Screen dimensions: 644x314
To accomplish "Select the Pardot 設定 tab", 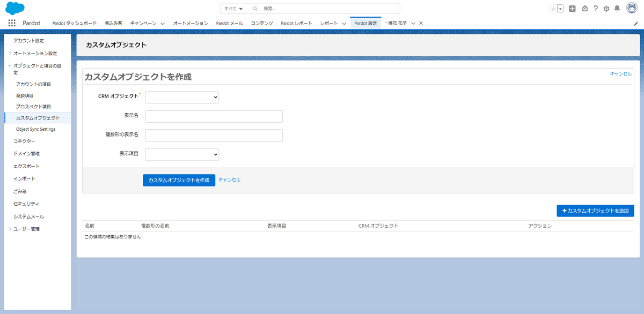I will [x=366, y=23].
